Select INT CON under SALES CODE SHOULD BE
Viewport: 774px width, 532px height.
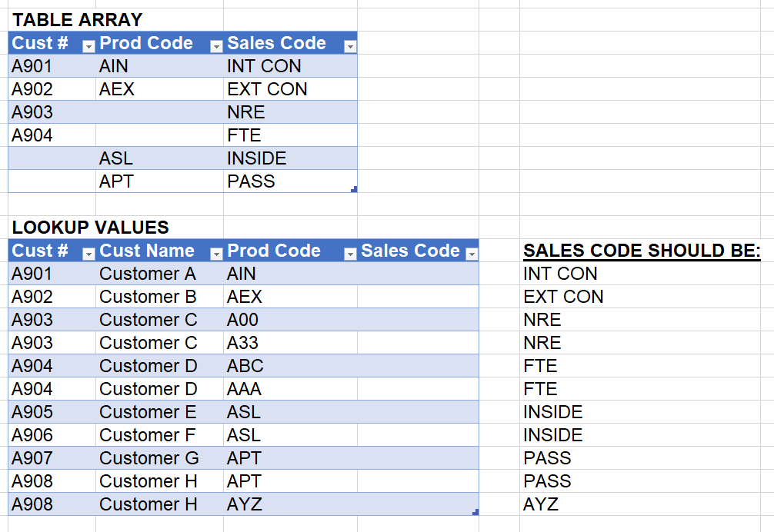tap(639, 274)
